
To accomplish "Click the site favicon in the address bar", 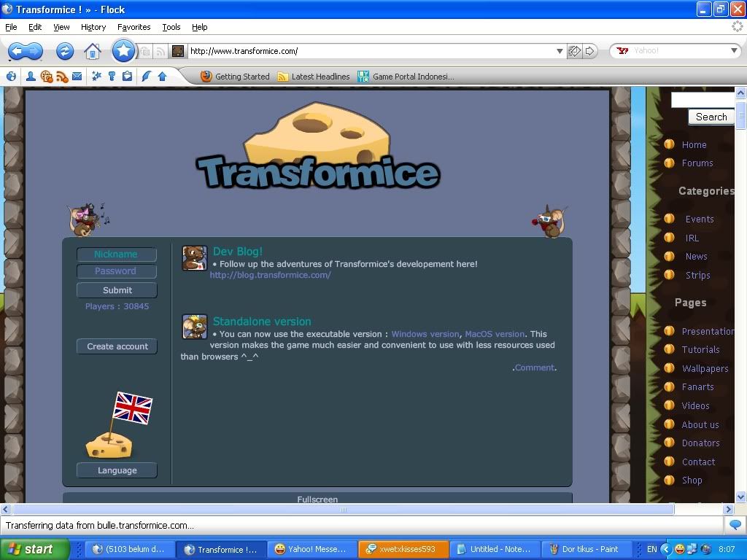I will coord(178,51).
